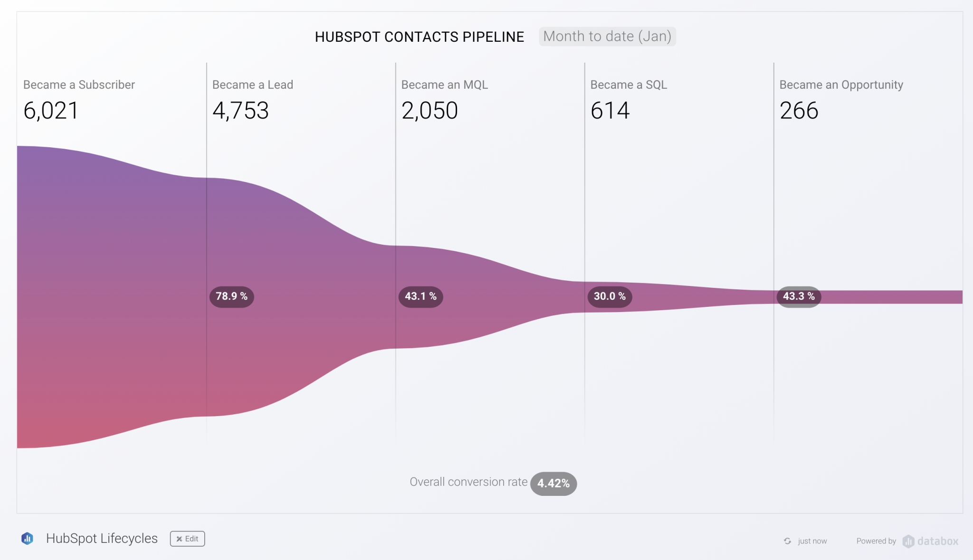The image size is (973, 560).
Task: Select the 43.1 % conversion badge
Action: [420, 296]
